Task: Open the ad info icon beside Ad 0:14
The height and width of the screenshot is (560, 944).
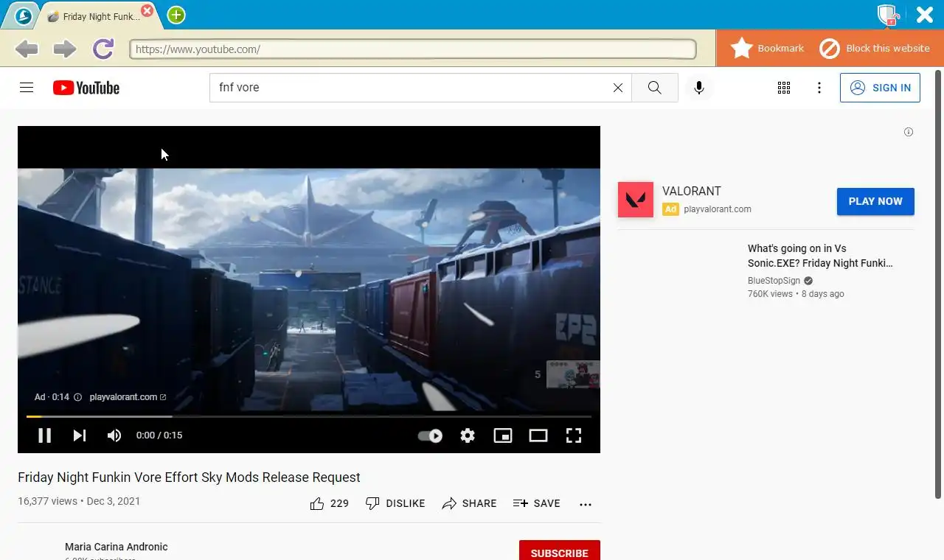Action: pos(77,397)
